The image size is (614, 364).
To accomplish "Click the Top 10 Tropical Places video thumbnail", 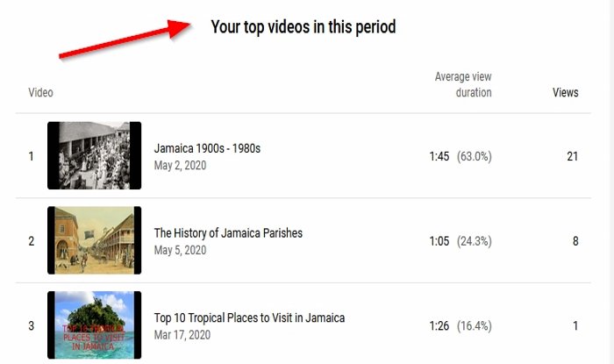I will 94,325.
